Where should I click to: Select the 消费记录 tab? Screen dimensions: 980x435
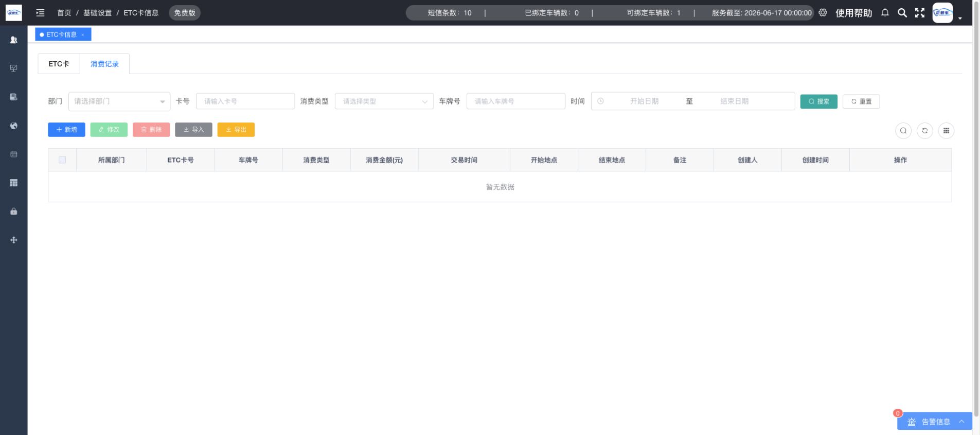[x=104, y=64]
